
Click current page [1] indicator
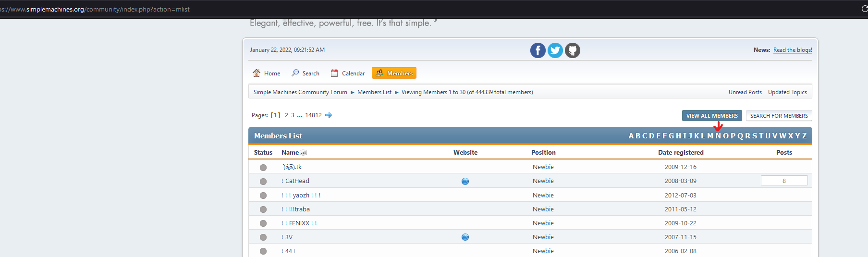[x=275, y=115]
